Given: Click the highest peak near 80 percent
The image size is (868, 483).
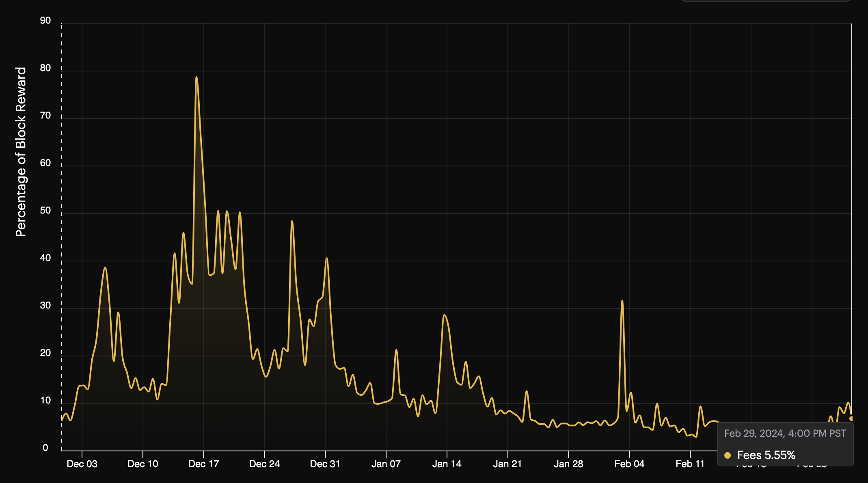Looking at the screenshot, I should click(196, 77).
